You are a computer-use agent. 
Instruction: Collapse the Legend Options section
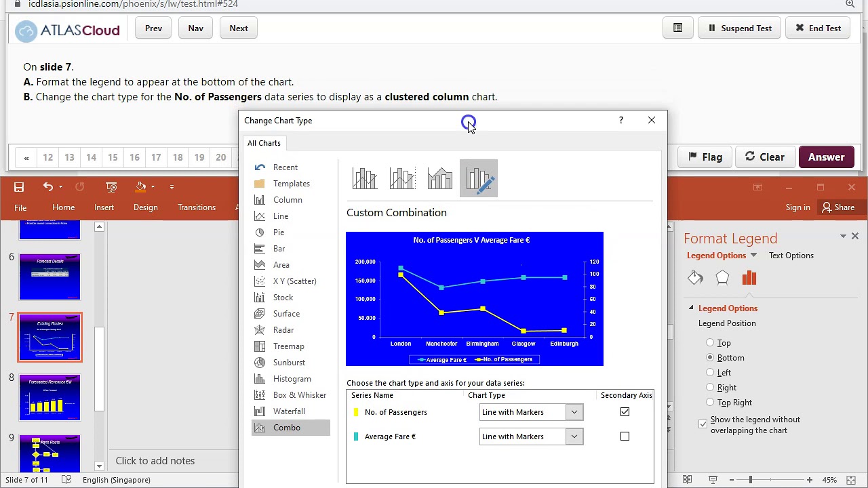tap(691, 308)
